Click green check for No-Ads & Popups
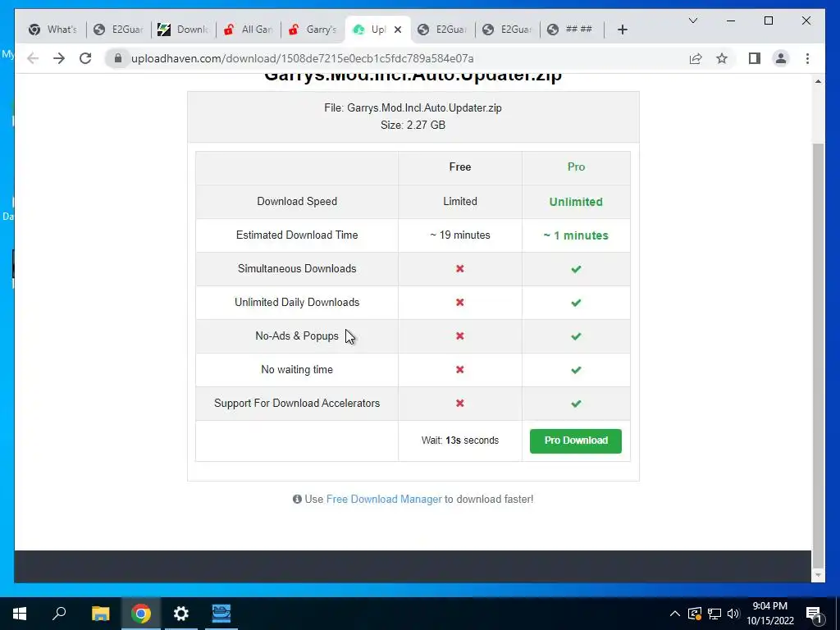This screenshot has height=630, width=840. pos(576,337)
